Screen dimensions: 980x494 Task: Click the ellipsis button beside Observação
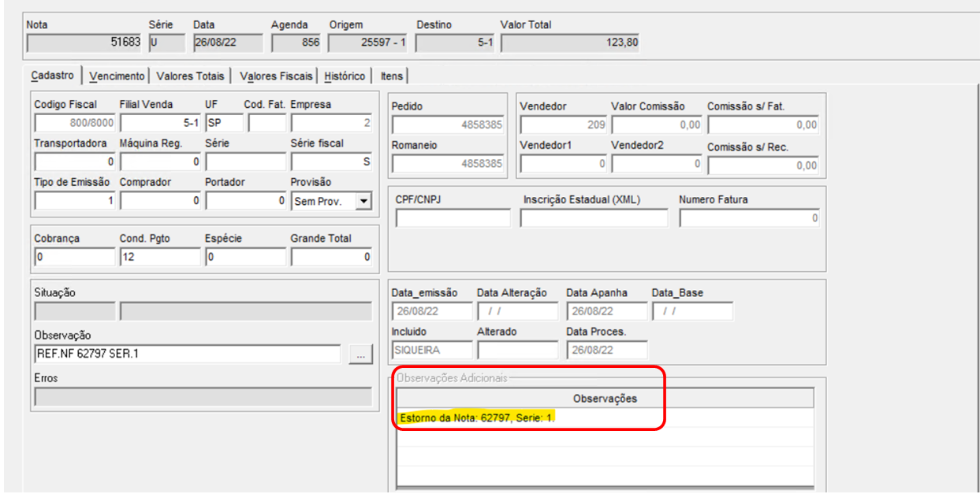coord(360,355)
